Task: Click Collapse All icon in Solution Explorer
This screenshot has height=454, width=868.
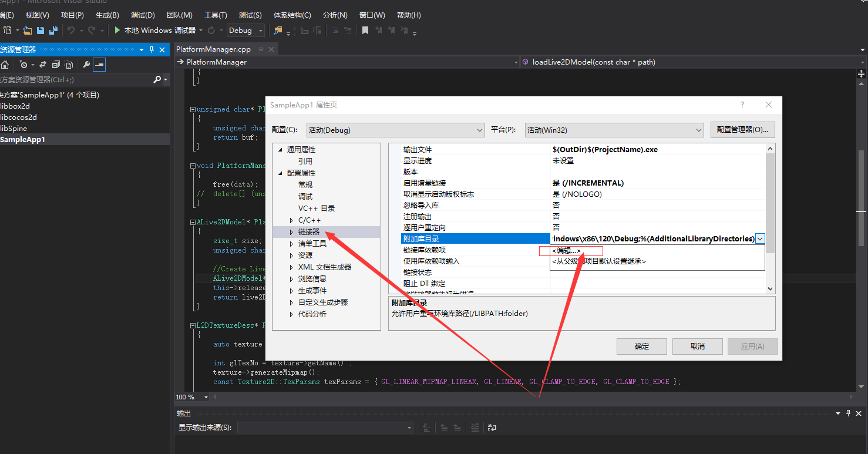Action: [x=56, y=65]
